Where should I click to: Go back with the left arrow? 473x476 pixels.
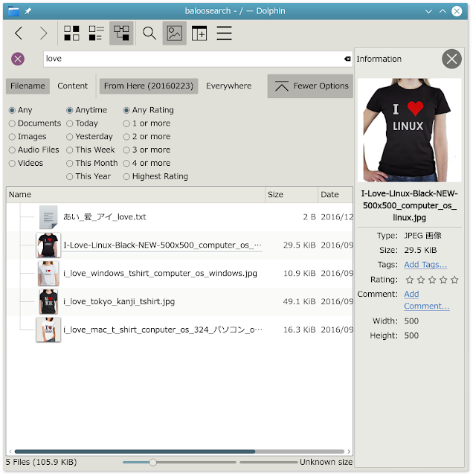click(x=19, y=33)
